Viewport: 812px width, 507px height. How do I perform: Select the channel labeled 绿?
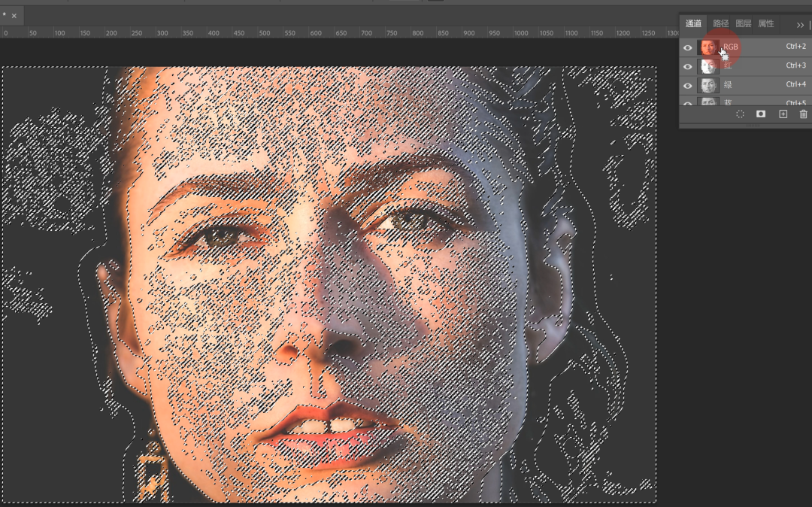point(746,85)
